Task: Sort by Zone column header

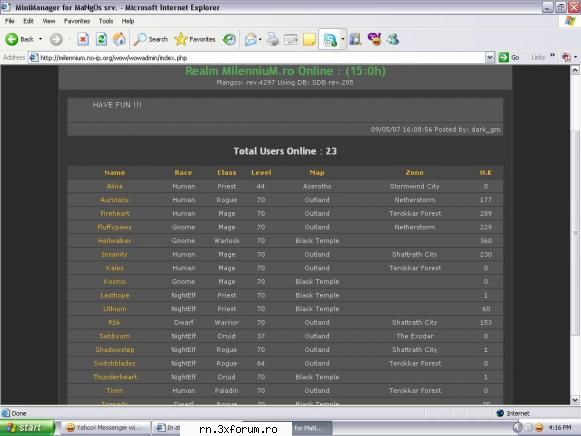Action: [414, 173]
